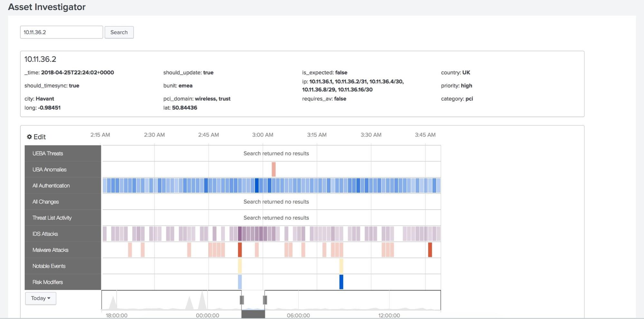Click the is_expected: false field
The image size is (644, 319).
[325, 72]
